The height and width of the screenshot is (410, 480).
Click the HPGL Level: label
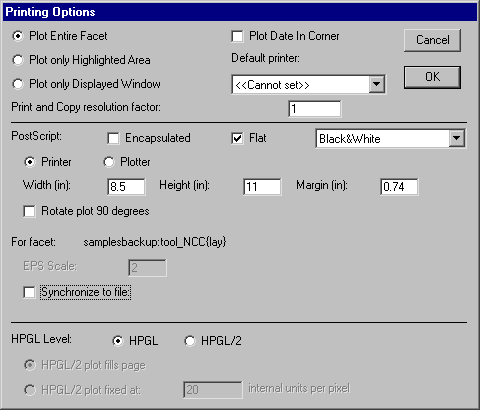[x=42, y=339]
